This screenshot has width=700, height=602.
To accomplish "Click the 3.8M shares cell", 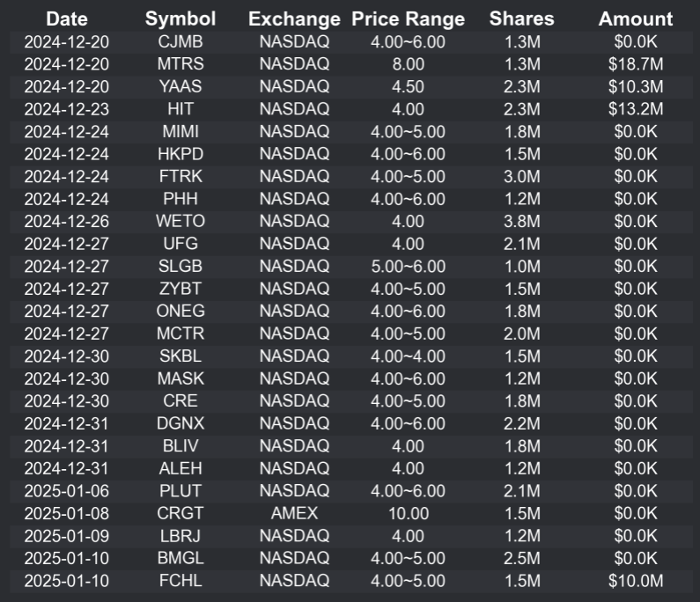I will 523,222.
